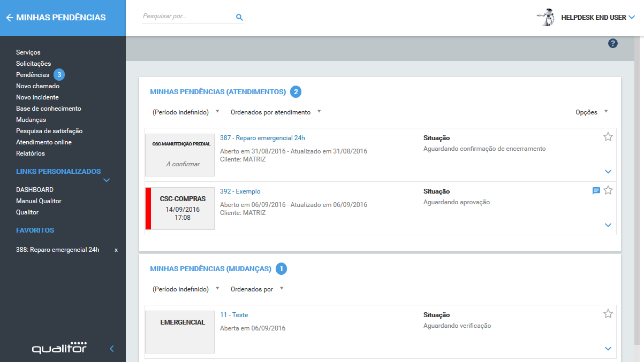Focus the Pesquisar por search field

[187, 17]
